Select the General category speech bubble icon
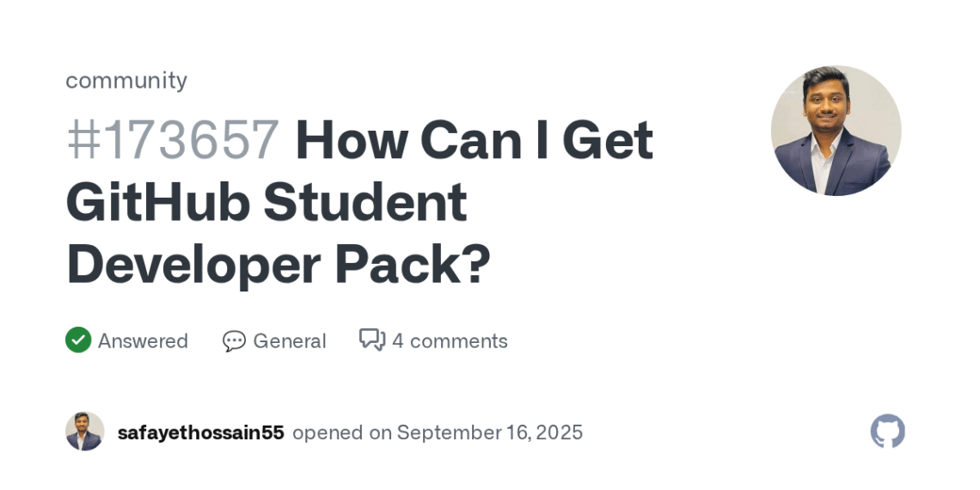This screenshot has width=980, height=490. coord(235,341)
